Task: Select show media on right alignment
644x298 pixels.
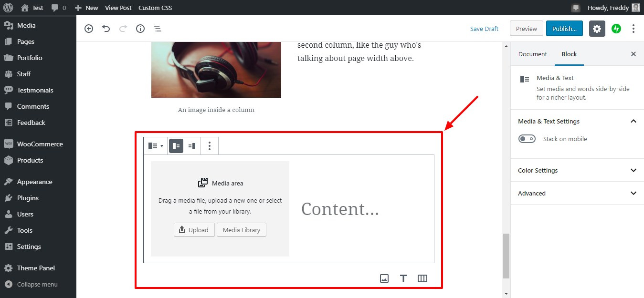Action: (x=192, y=146)
